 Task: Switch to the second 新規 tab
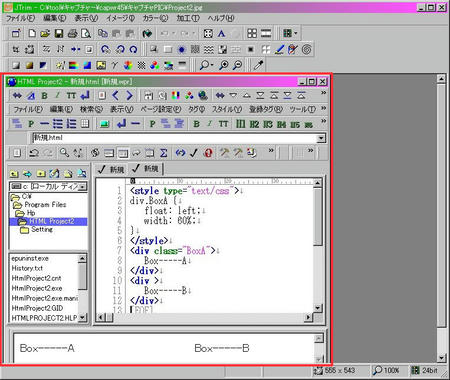[x=146, y=169]
